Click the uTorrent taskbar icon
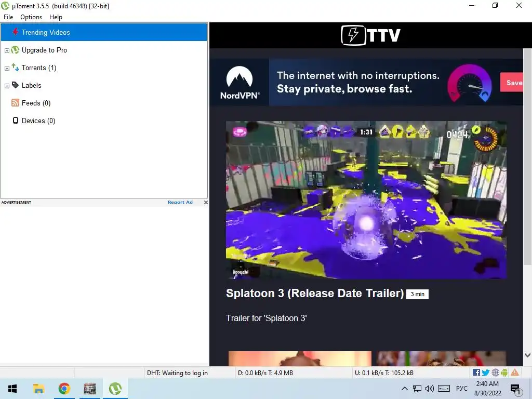532x399 pixels. coord(115,389)
